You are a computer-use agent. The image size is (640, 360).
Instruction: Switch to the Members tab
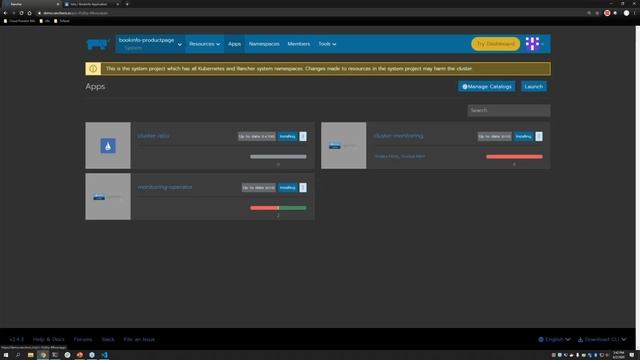(298, 44)
